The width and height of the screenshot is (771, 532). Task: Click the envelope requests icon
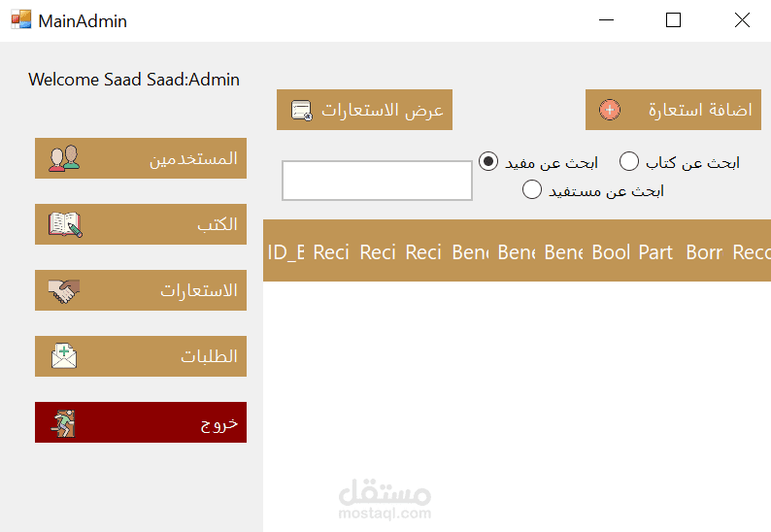point(64,356)
